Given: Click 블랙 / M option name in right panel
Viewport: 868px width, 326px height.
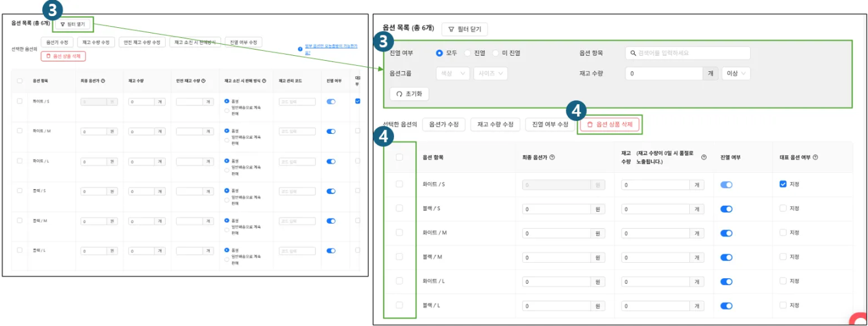Looking at the screenshot, I should 432,257.
